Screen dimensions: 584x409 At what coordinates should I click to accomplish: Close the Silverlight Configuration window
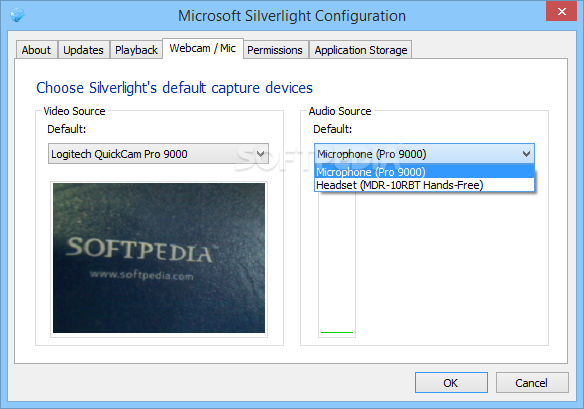[x=561, y=11]
